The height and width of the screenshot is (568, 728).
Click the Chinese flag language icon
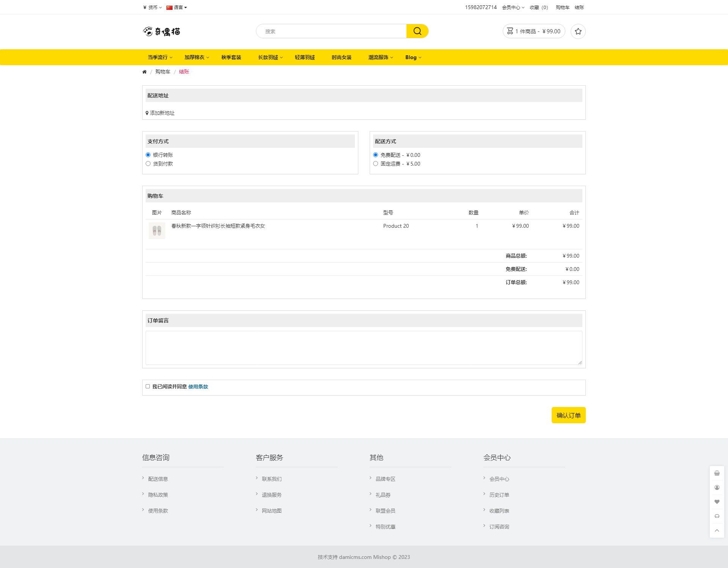169,8
